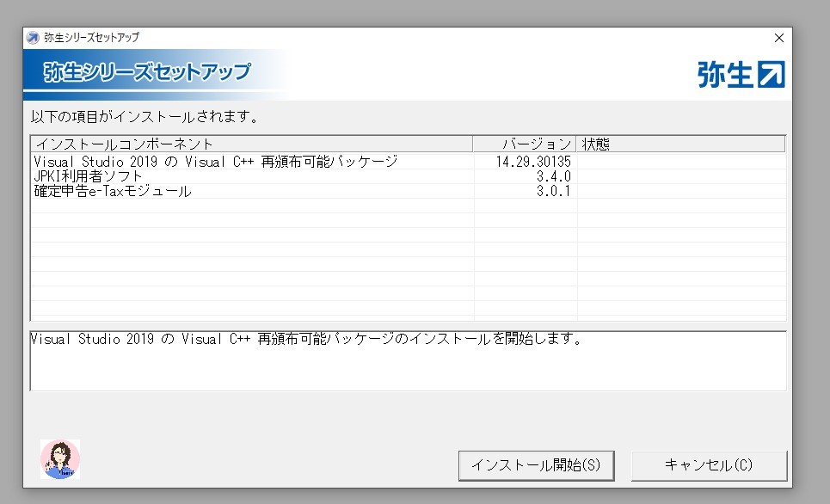Click the キャンセル(C) button
830x504 pixels.
coord(710,465)
